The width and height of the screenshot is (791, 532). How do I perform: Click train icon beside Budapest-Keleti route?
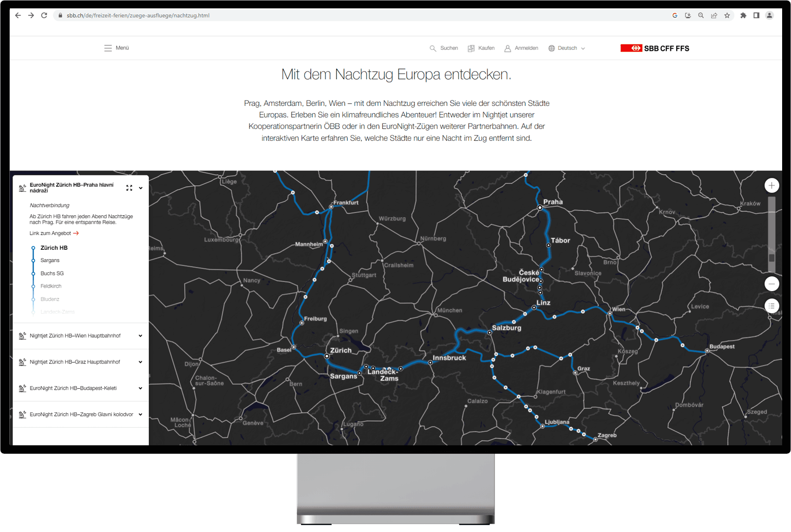[x=22, y=388]
